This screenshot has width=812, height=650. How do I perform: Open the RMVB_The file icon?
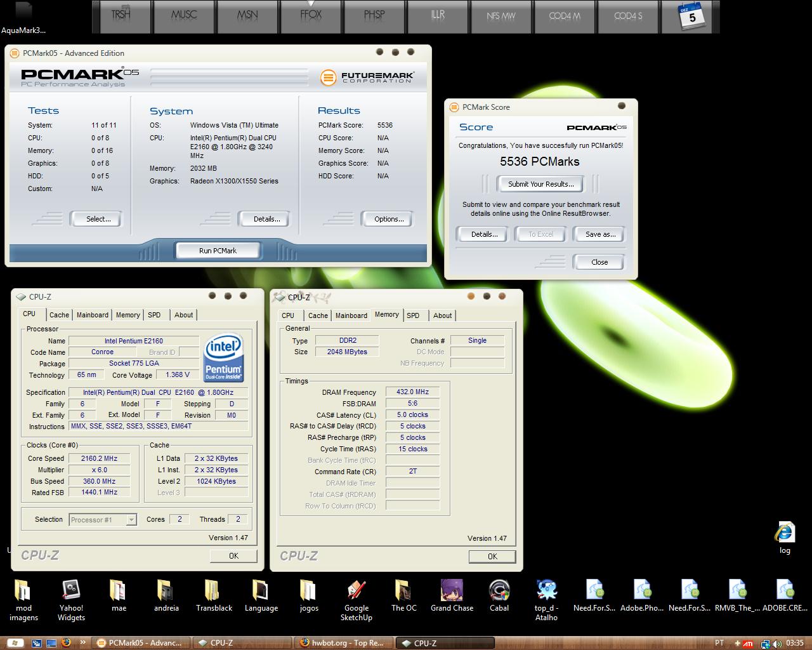pos(737,595)
